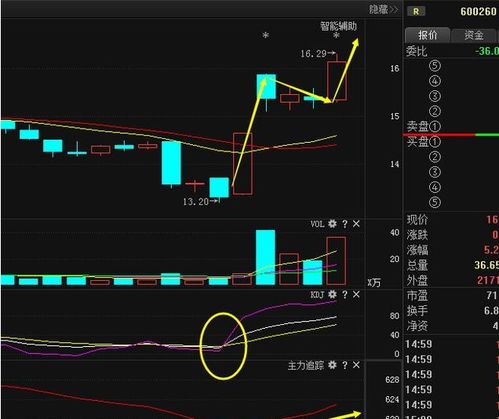Image resolution: width=499 pixels, height=419 pixels.
Task: Open VOL indicator help question mark
Action: click(x=345, y=224)
